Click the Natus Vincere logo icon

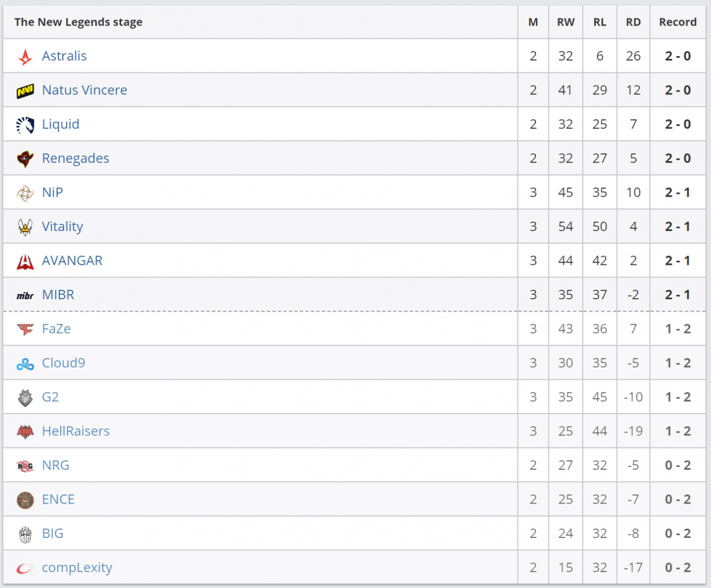click(x=25, y=91)
